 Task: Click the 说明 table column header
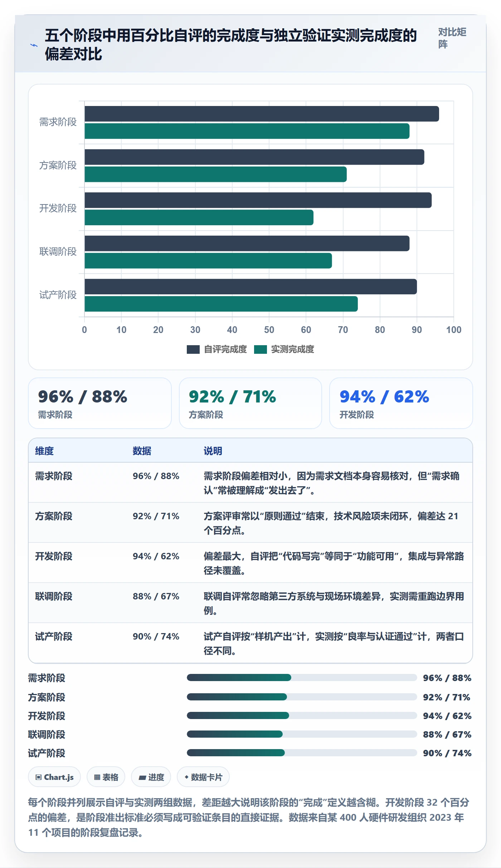coord(213,451)
